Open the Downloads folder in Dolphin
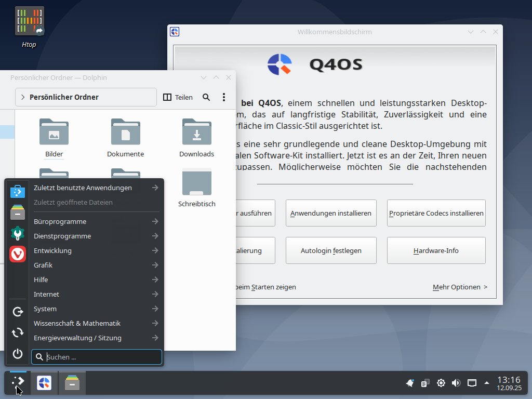The image size is (532, 399). [197, 138]
